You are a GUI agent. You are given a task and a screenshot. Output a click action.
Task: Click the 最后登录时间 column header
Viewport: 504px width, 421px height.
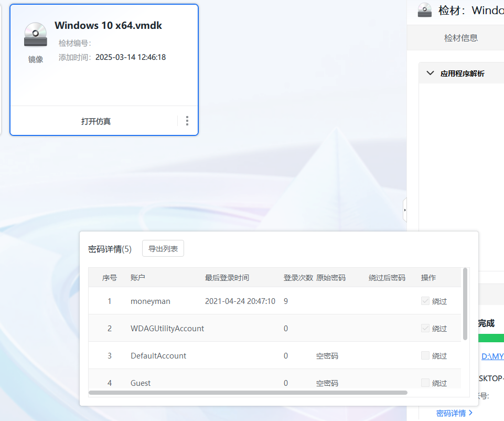(227, 278)
